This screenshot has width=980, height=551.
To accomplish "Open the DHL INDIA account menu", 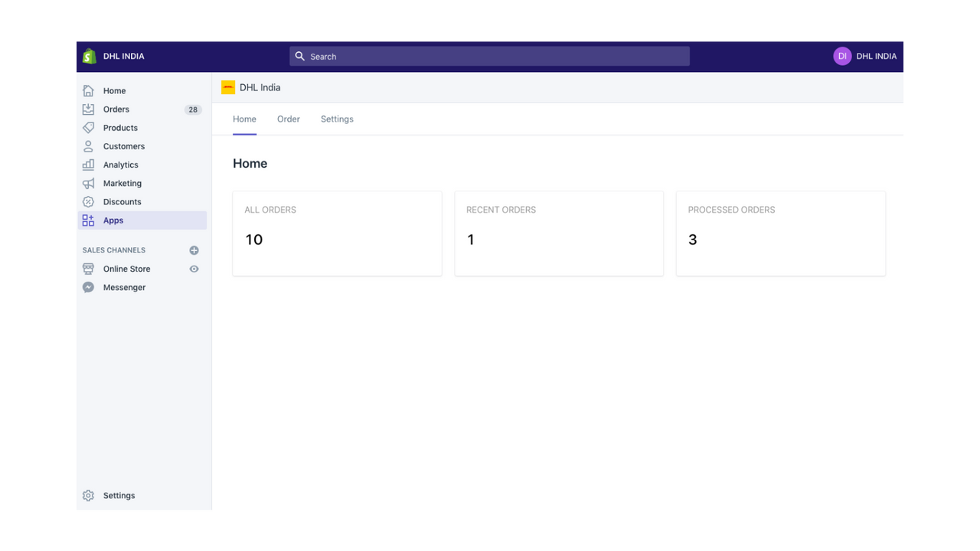I will pyautogui.click(x=865, y=56).
